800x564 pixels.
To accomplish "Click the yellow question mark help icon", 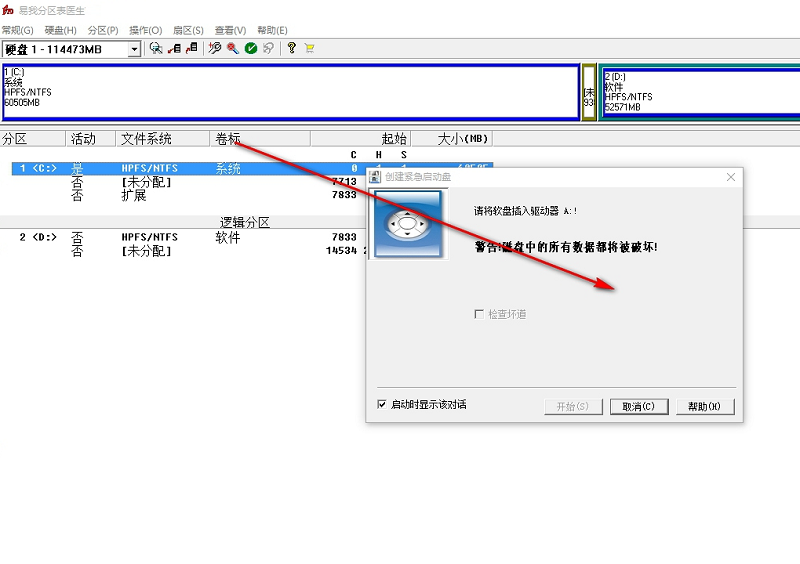I will [x=291, y=48].
